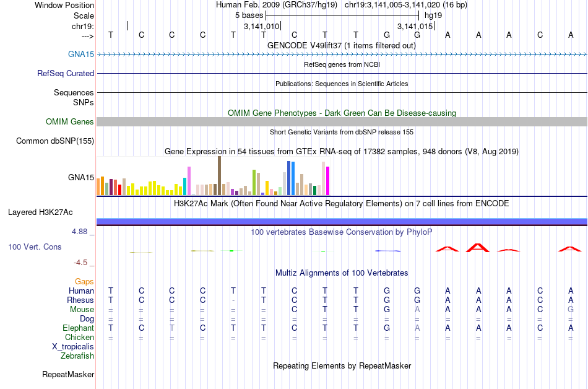The image size is (588, 389).
Task: Click the Common dbSNP(155) track label
Action: tap(55, 141)
